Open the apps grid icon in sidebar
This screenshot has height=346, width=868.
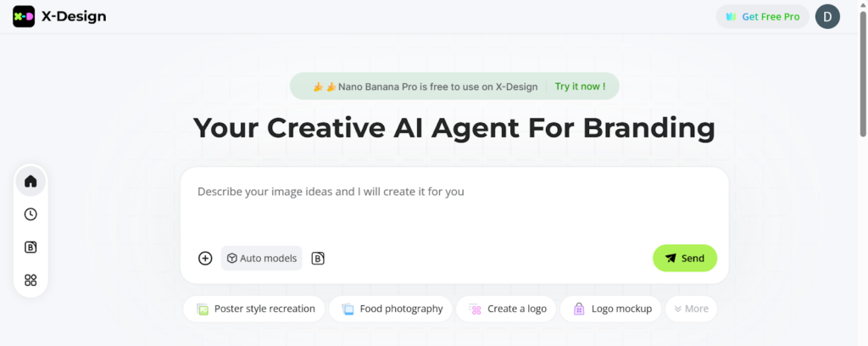pyautogui.click(x=31, y=281)
